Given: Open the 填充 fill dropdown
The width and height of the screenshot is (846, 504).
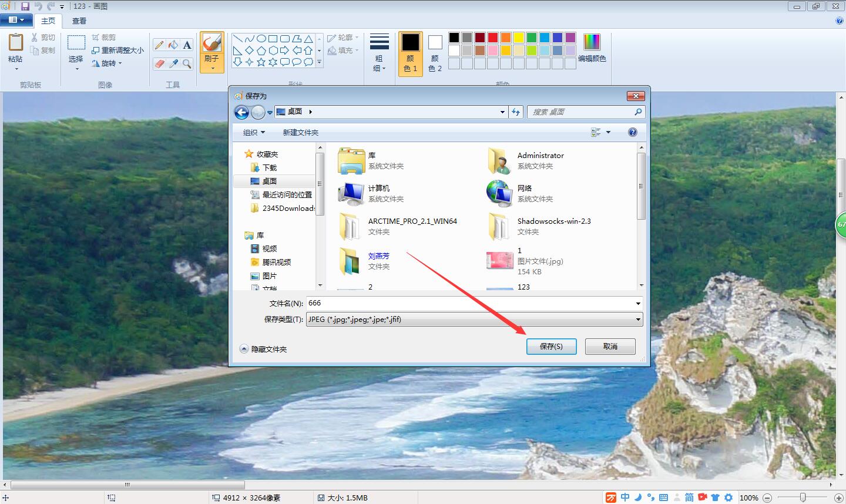Looking at the screenshot, I should click(343, 51).
